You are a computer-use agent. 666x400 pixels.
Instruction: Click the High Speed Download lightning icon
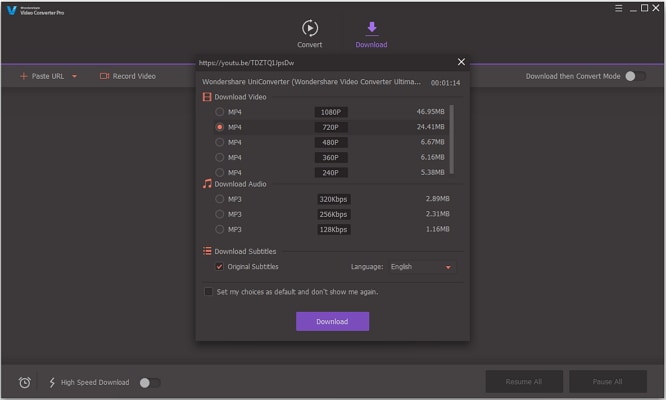pyautogui.click(x=52, y=383)
